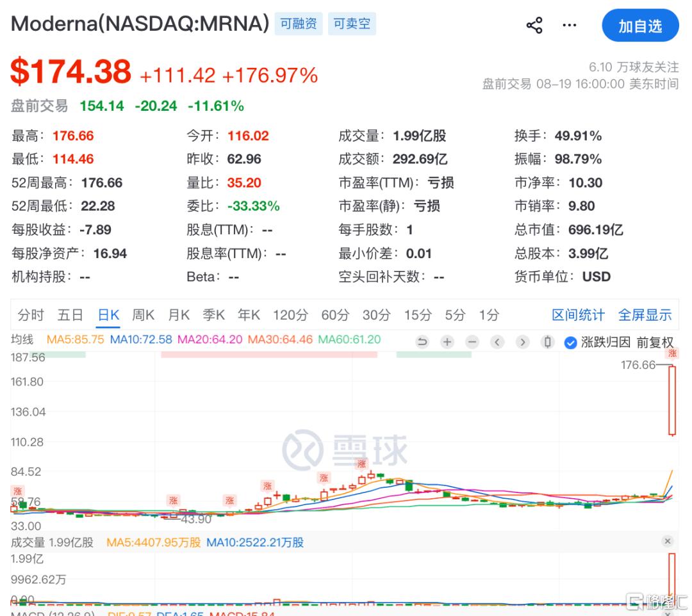The height and width of the screenshot is (616, 692).
Task: Click the MA30:64.46 moving average label
Action: click(x=280, y=339)
